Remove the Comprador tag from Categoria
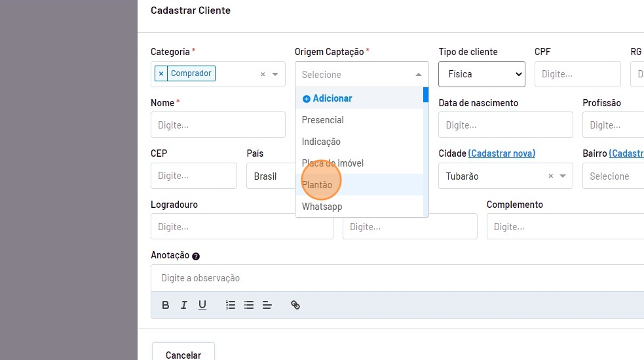Image resolution: width=644 pixels, height=360 pixels. 161,73
